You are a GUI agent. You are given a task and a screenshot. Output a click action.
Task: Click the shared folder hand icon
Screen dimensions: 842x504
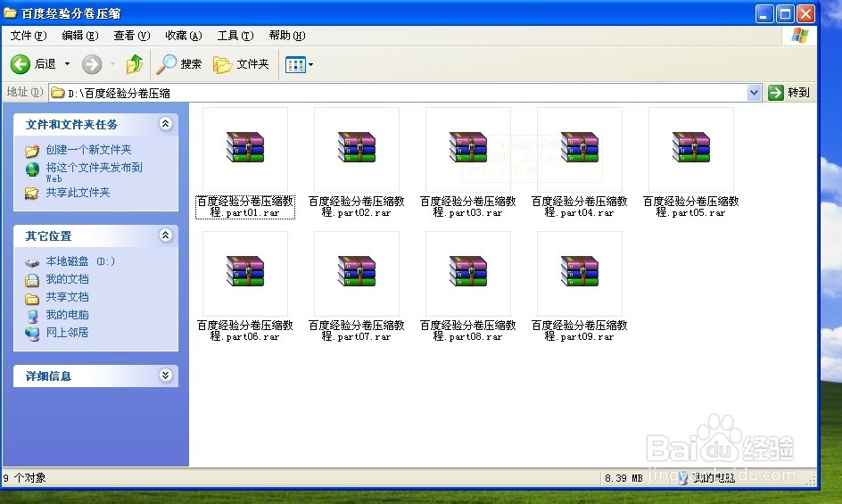tap(32, 193)
